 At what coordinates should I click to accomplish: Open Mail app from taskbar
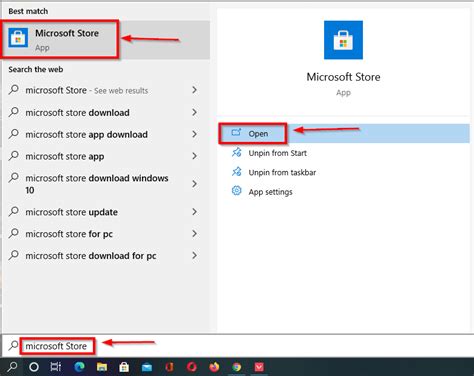(x=147, y=367)
